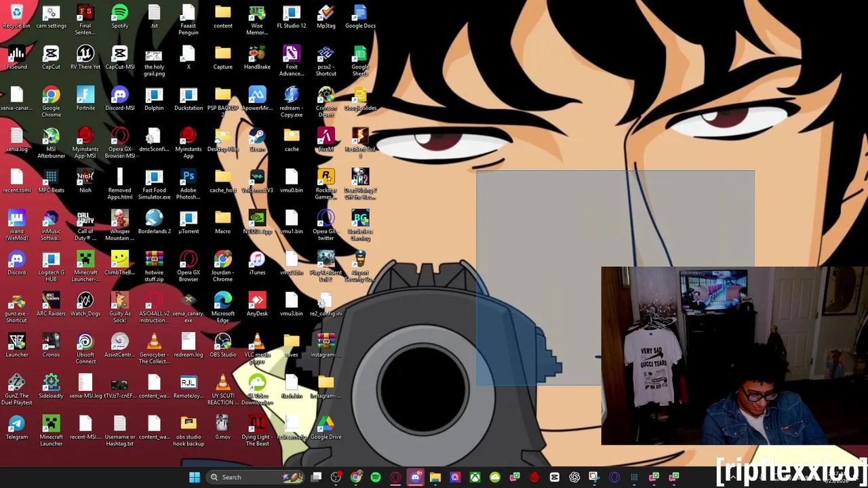Select the recent.toml file

click(x=16, y=181)
